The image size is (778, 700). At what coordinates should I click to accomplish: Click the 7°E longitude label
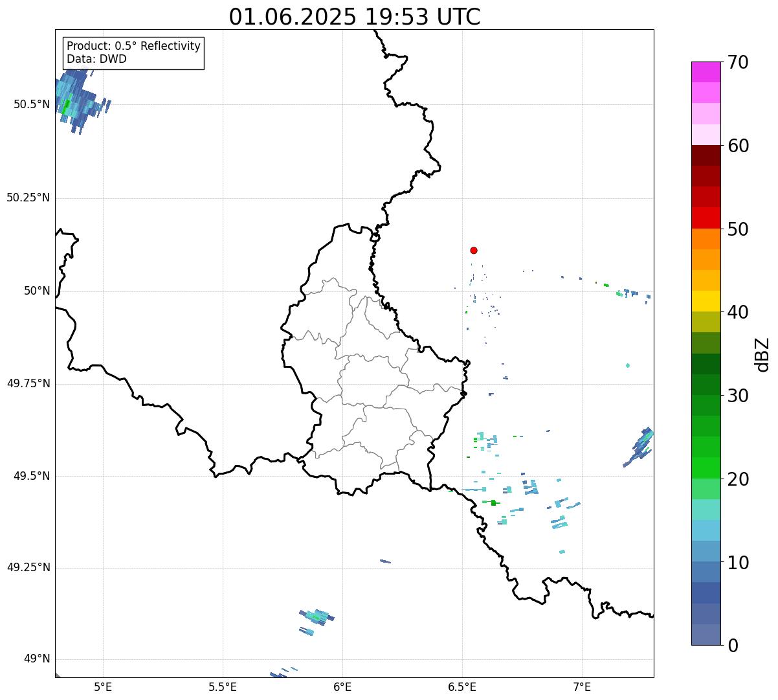[x=582, y=687]
